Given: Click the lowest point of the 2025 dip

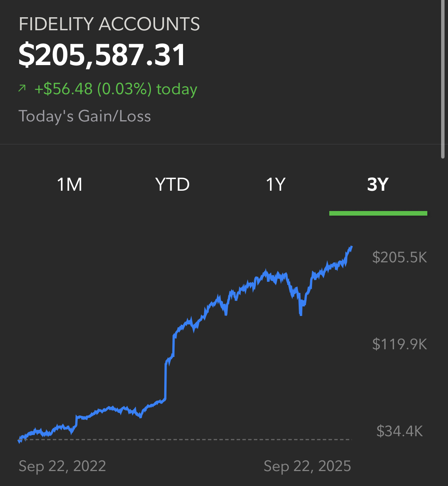Looking at the screenshot, I should coord(301,314).
